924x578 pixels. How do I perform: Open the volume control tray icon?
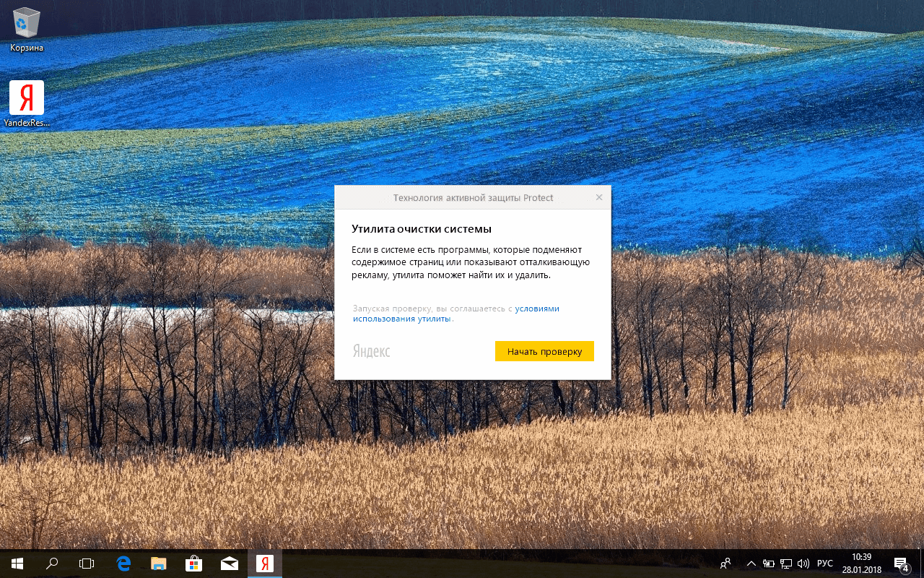click(803, 564)
